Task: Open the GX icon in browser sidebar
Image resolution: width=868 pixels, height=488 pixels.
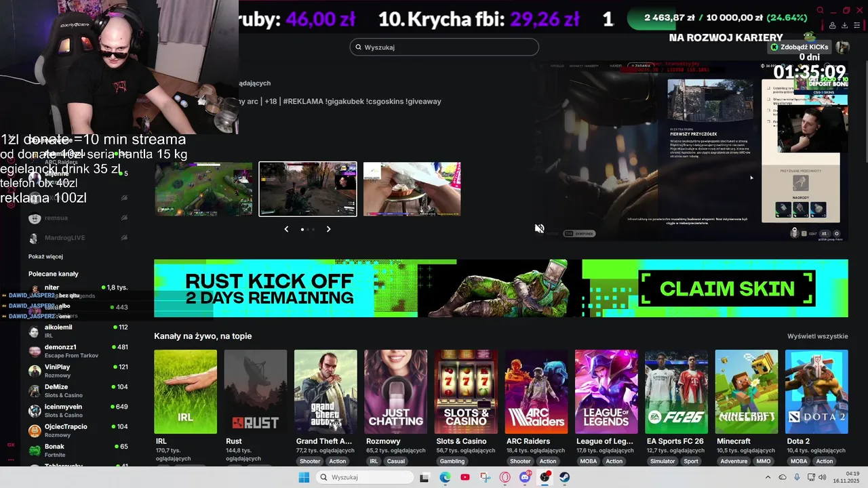Action: tap(11, 445)
